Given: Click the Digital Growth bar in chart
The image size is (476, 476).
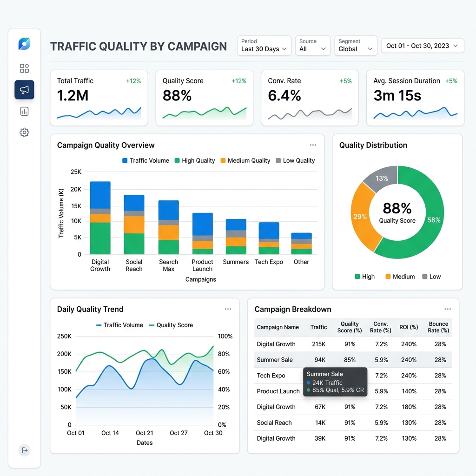Looking at the screenshot, I should point(100,218).
